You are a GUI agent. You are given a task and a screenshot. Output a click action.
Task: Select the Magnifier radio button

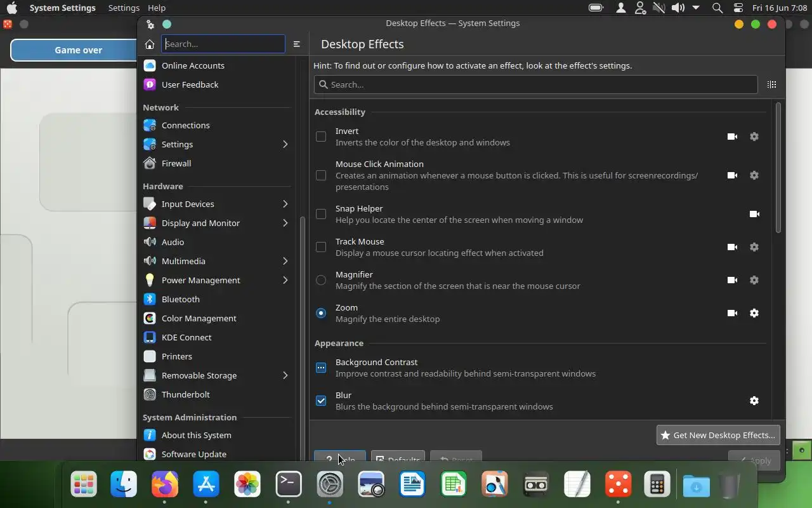(x=321, y=280)
